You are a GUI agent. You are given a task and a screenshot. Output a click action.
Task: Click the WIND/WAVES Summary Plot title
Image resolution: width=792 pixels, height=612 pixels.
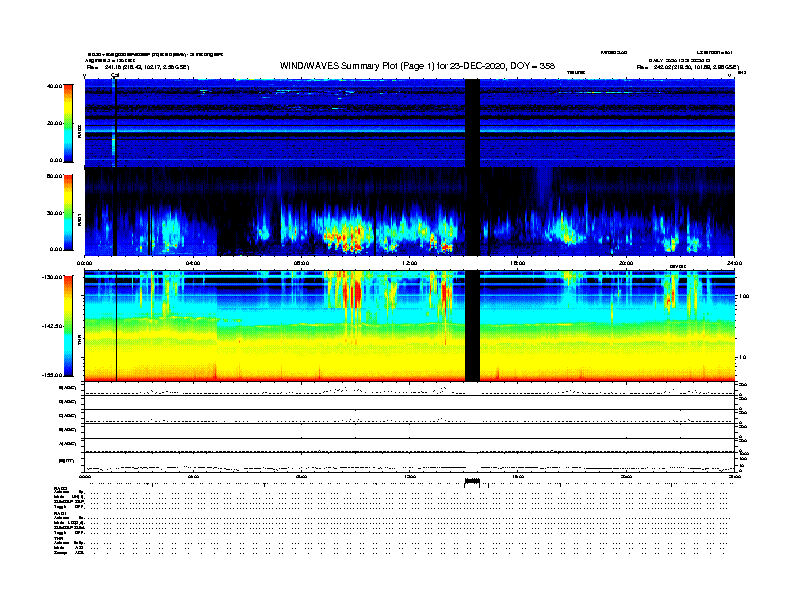(x=417, y=66)
